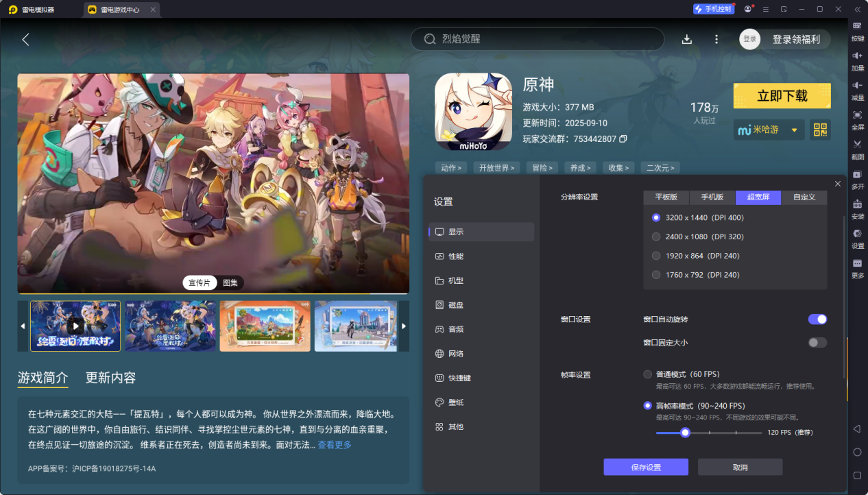
Task: Open the 开放世界 > category tag
Action: pyautogui.click(x=496, y=167)
